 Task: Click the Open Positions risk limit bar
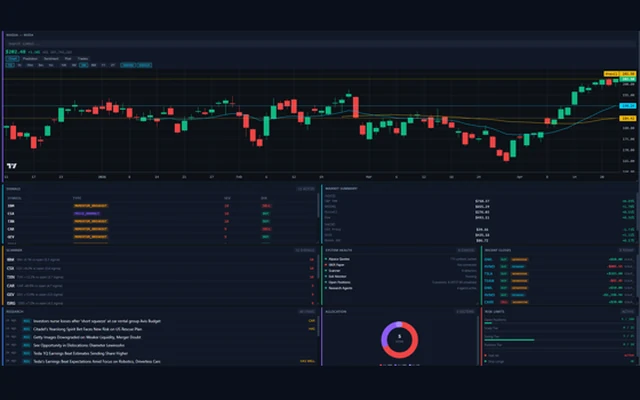559,323
